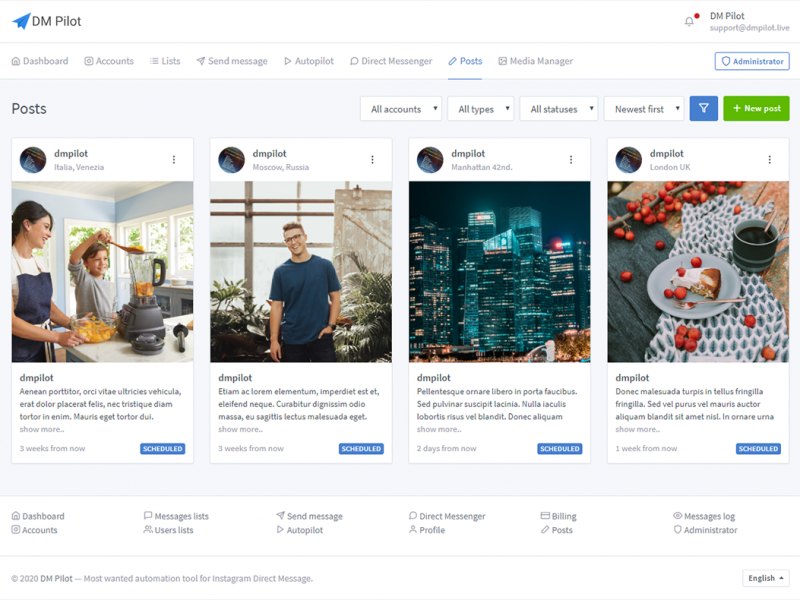Click SCHEDULED badge on Moscow post
This screenshot has height=600, width=800.
tap(361, 448)
